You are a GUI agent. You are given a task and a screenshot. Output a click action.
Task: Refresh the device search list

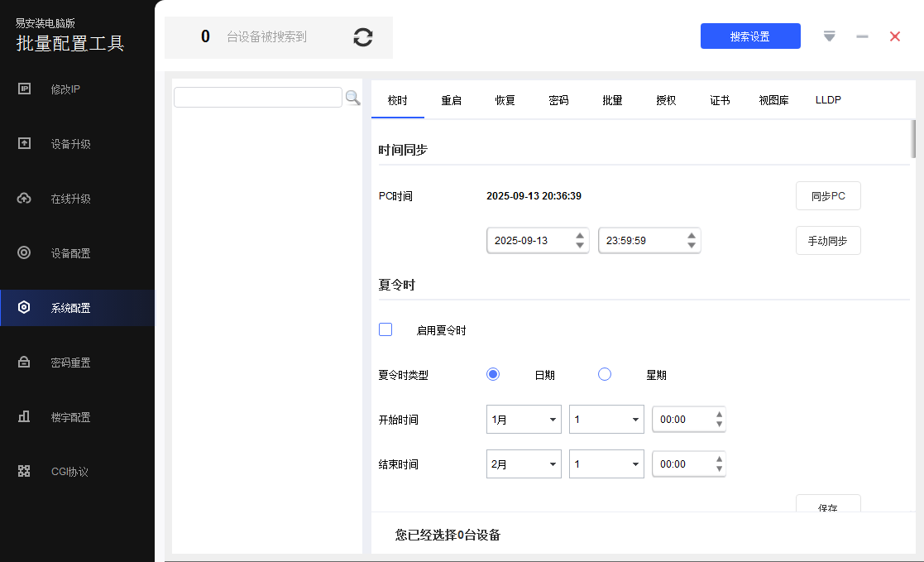[362, 37]
